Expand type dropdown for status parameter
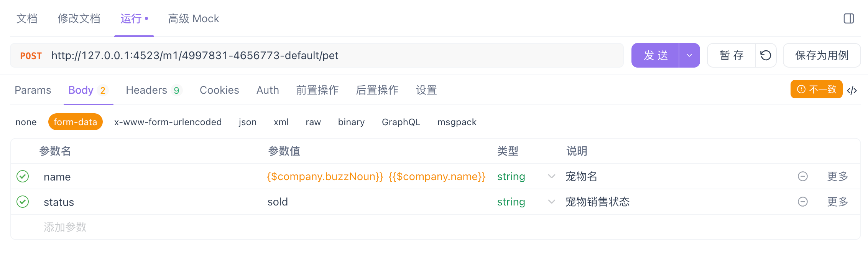 [x=551, y=202]
